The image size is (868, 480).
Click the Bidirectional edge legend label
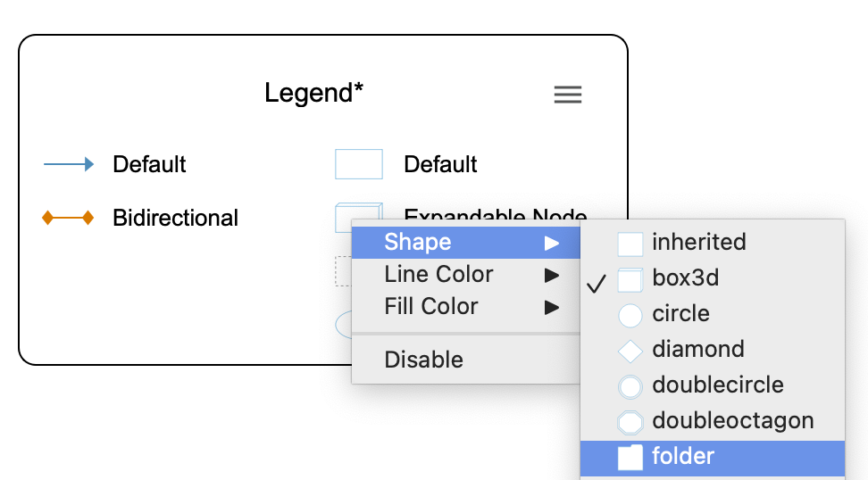tap(175, 218)
